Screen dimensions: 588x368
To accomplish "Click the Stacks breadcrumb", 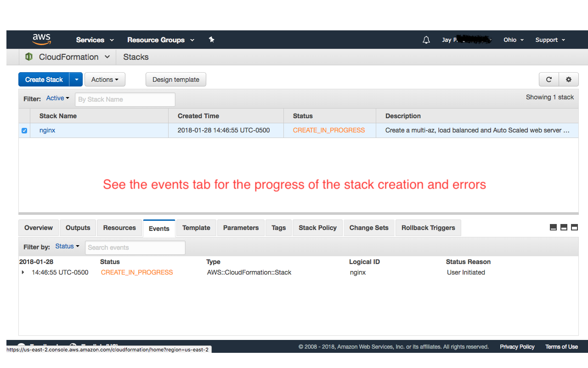I will tap(136, 57).
